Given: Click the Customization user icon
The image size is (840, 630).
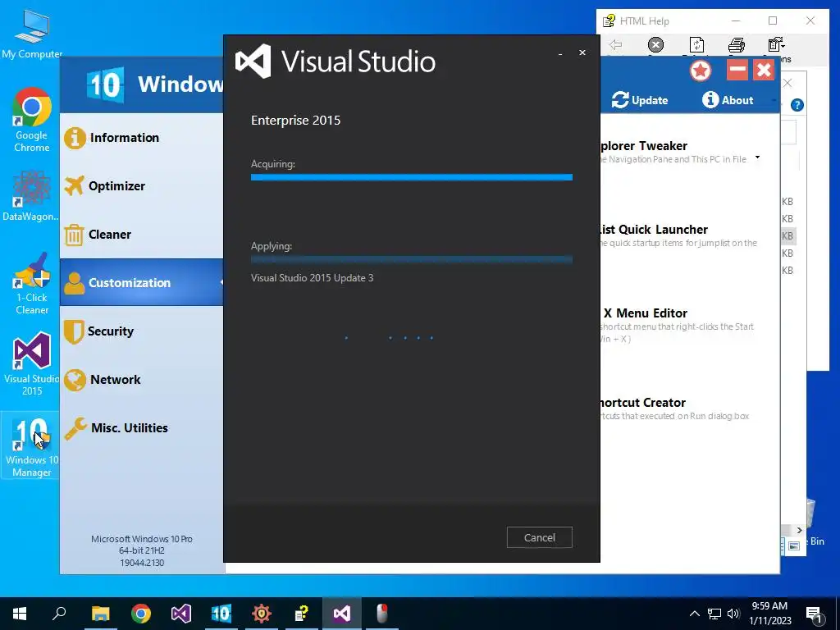Looking at the screenshot, I should [x=75, y=283].
